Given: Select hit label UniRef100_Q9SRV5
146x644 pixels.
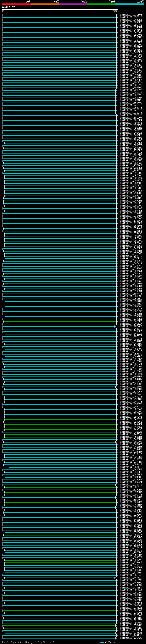Looking at the screenshot, I should 131,25.
